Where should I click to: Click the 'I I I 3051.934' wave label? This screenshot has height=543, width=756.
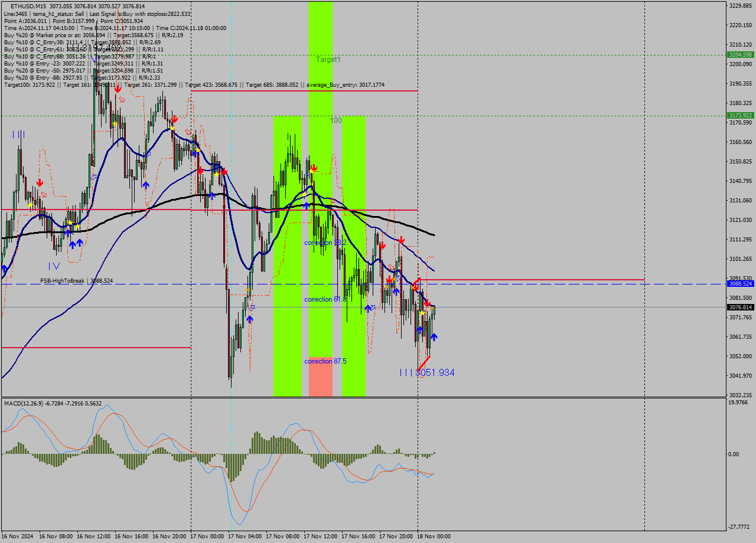pos(427,372)
